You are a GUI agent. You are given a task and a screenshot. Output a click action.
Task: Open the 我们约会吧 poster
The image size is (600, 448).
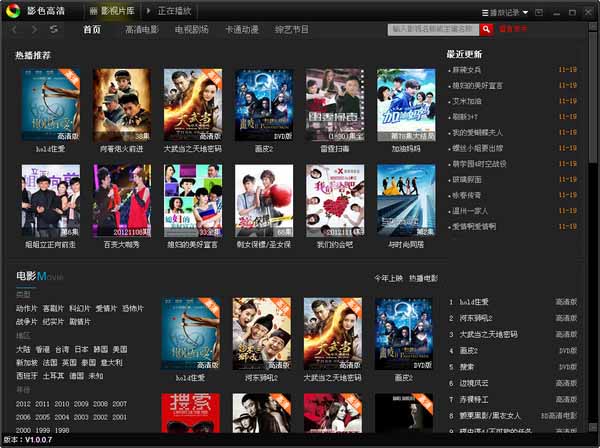coord(335,201)
